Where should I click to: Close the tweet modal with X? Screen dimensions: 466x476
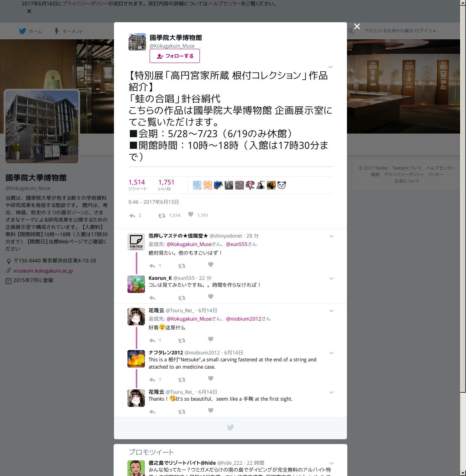pyautogui.click(x=357, y=26)
